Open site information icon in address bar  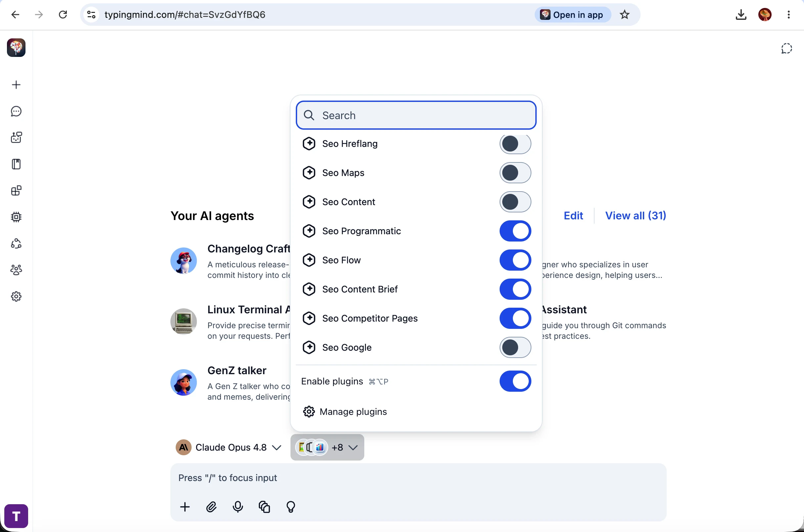click(91, 15)
